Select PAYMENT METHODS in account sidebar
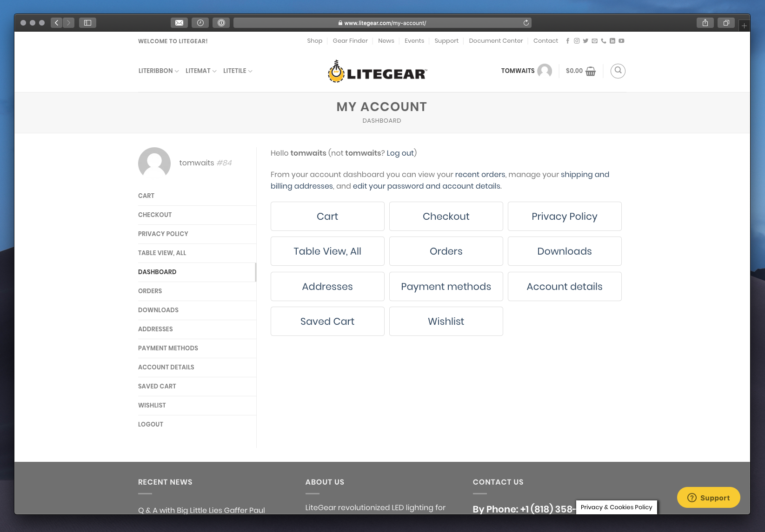This screenshot has height=532, width=765. (197, 348)
